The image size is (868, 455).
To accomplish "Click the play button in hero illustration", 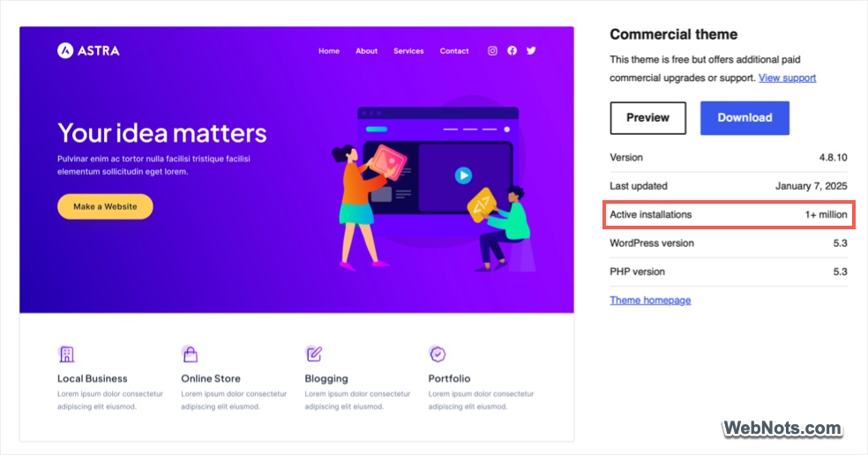I will click(x=463, y=175).
